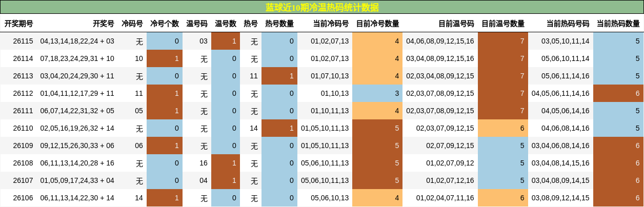Click the 当前热码数量 column header

(618, 24)
